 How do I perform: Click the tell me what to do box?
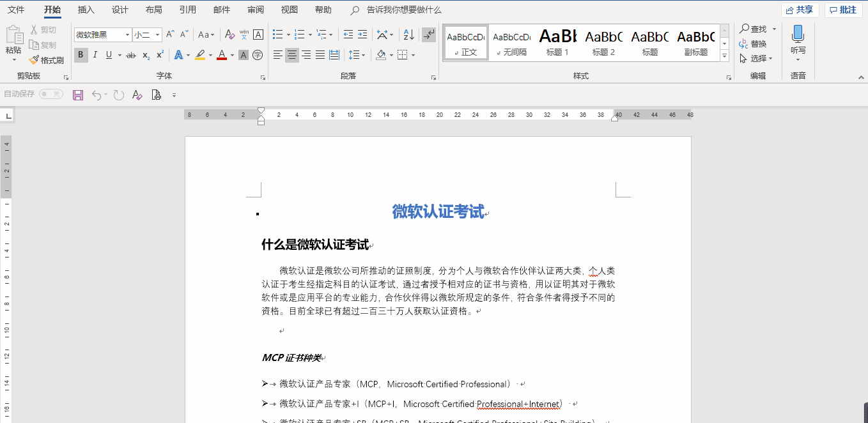point(404,10)
